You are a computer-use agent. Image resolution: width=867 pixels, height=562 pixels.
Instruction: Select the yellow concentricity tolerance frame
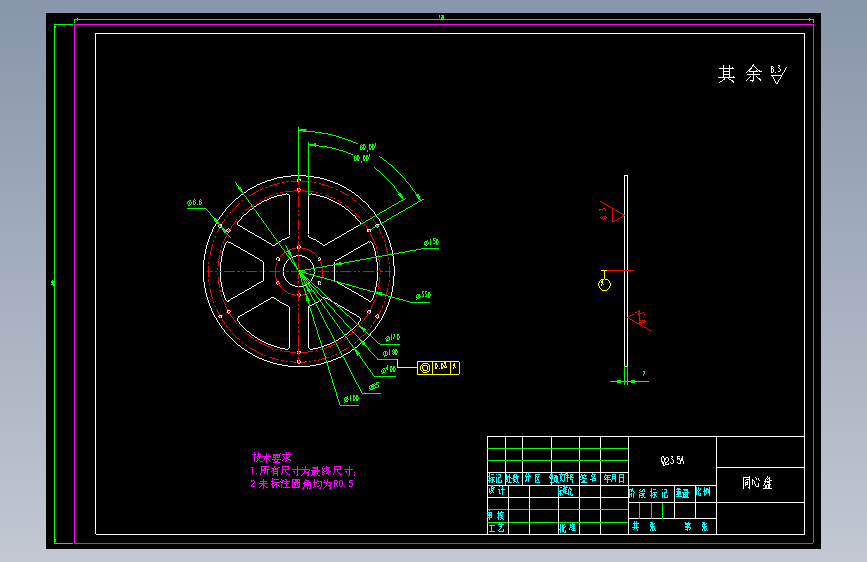click(x=438, y=368)
